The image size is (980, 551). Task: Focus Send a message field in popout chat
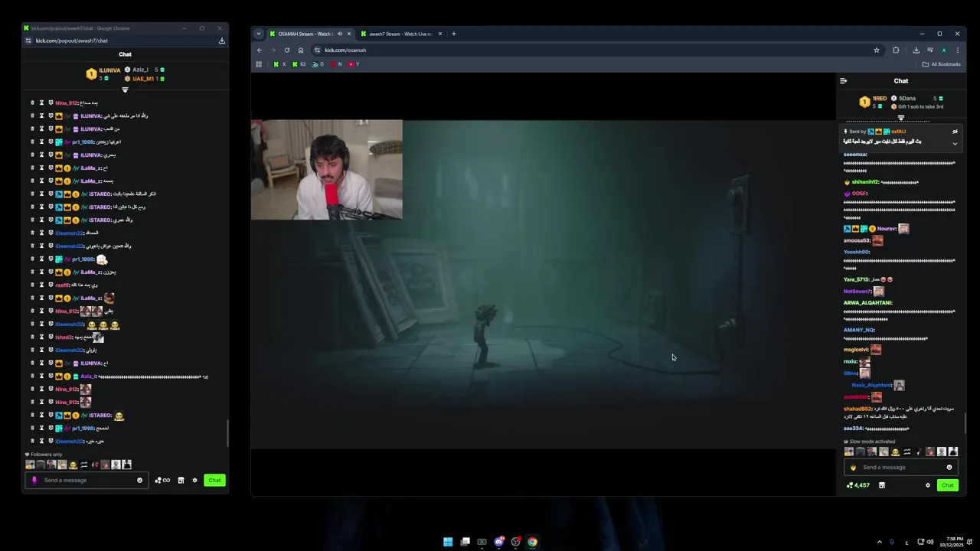click(x=88, y=481)
